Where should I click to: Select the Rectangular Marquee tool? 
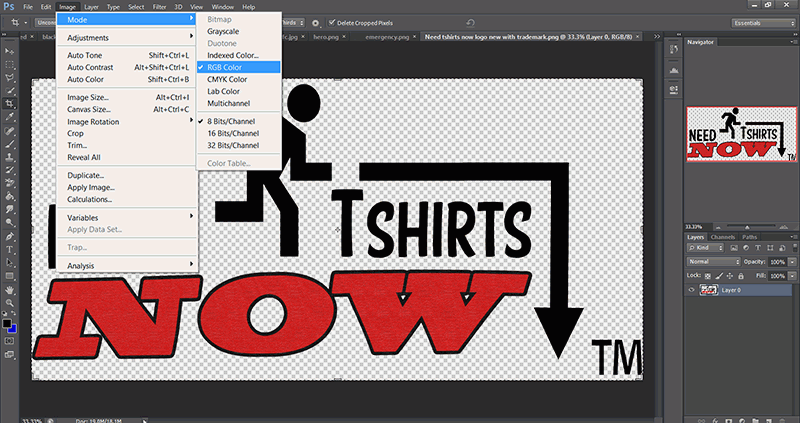coord(10,65)
